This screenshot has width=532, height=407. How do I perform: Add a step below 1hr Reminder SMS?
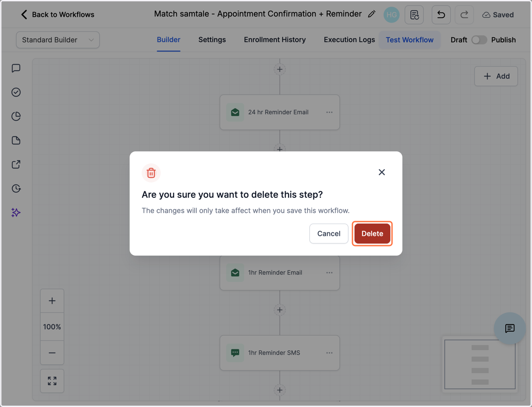(280, 390)
